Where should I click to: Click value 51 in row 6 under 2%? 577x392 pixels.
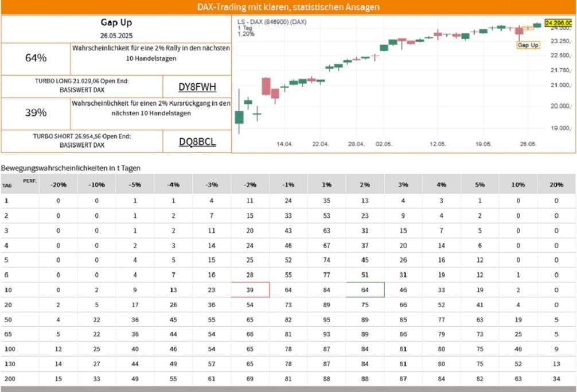click(x=365, y=275)
